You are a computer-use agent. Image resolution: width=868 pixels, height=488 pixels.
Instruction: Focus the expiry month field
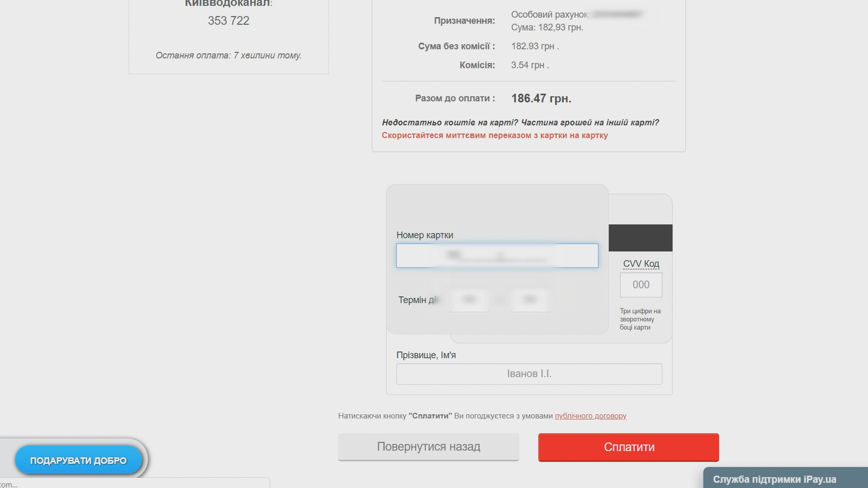[469, 300]
